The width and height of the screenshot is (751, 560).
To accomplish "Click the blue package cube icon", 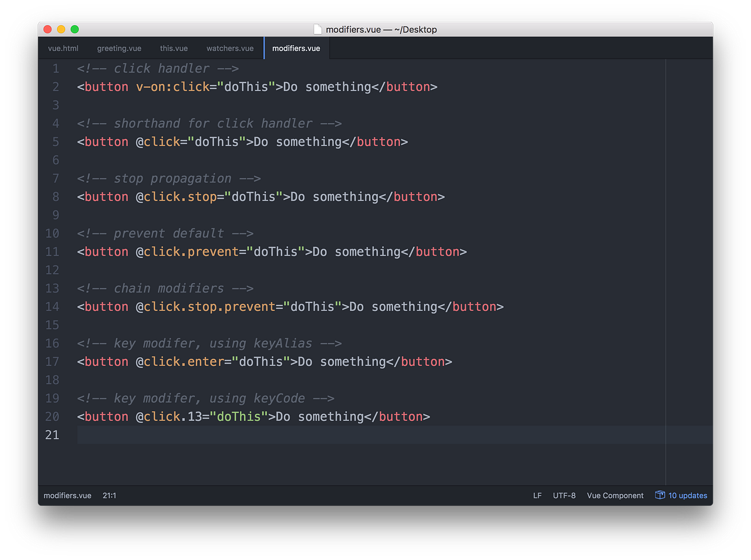I will tap(659, 495).
